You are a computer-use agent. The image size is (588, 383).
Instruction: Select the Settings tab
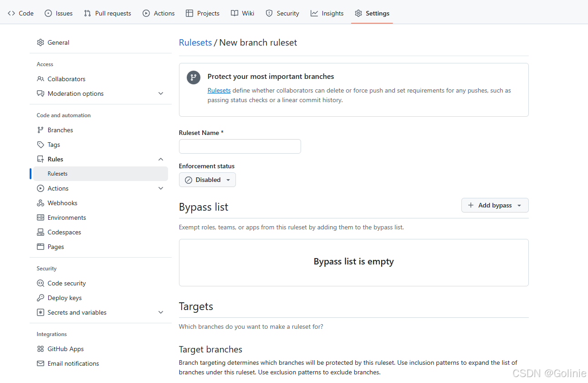coord(372,13)
